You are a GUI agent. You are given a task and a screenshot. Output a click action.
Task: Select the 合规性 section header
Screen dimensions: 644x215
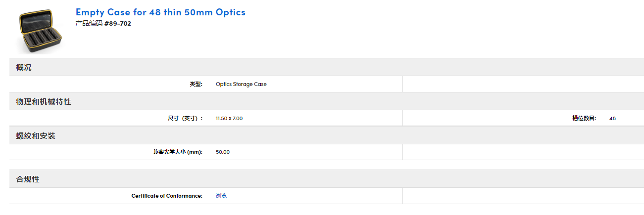pos(28,179)
